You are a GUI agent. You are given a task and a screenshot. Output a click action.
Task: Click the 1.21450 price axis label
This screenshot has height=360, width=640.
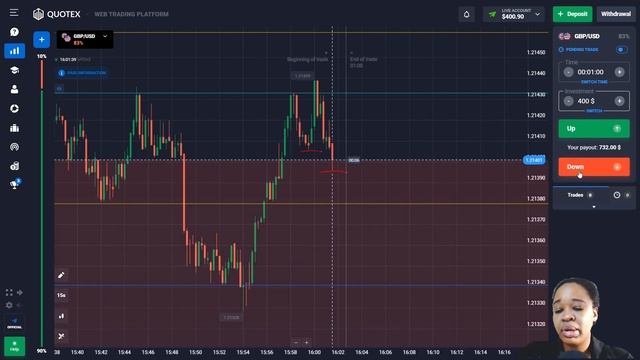pyautogui.click(x=536, y=52)
